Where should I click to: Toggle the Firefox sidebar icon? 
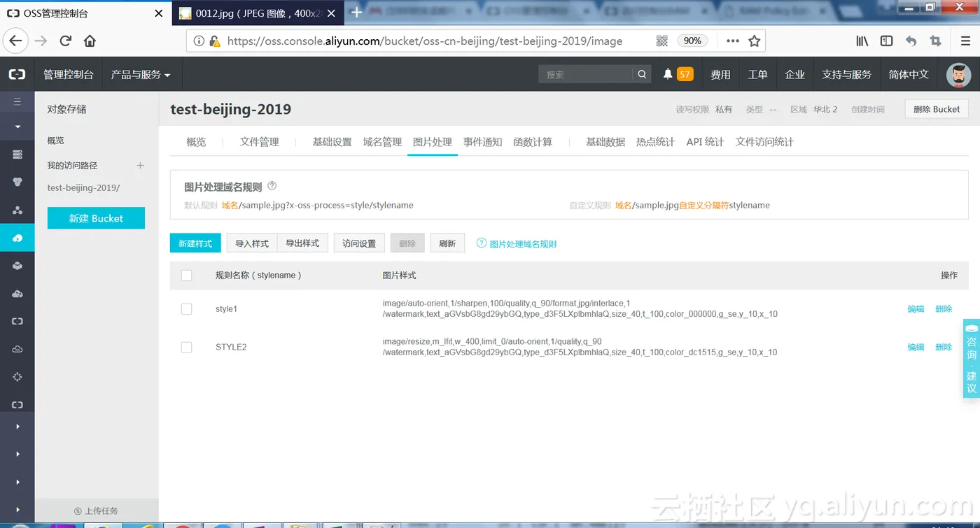(886, 41)
